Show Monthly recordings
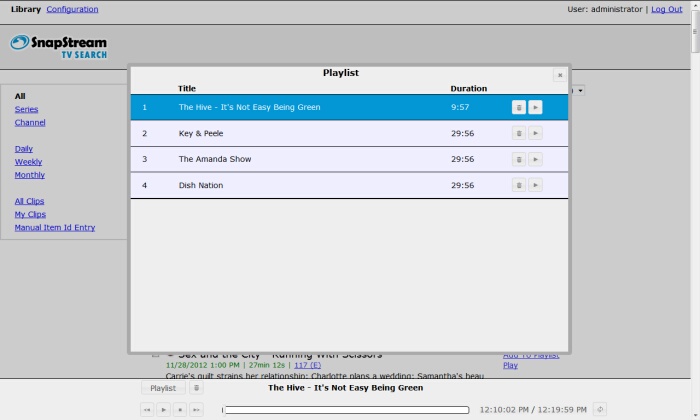The width and height of the screenshot is (700, 420). (29, 175)
